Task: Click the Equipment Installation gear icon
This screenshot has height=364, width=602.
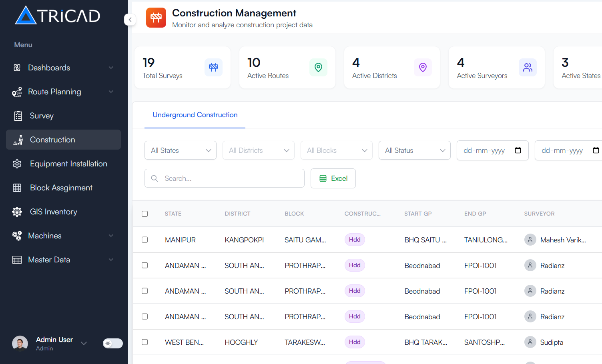Action: [x=17, y=164]
